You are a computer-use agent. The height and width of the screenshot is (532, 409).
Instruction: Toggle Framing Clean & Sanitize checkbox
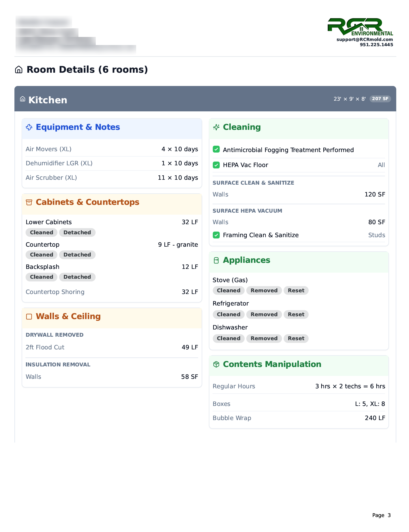tap(216, 235)
